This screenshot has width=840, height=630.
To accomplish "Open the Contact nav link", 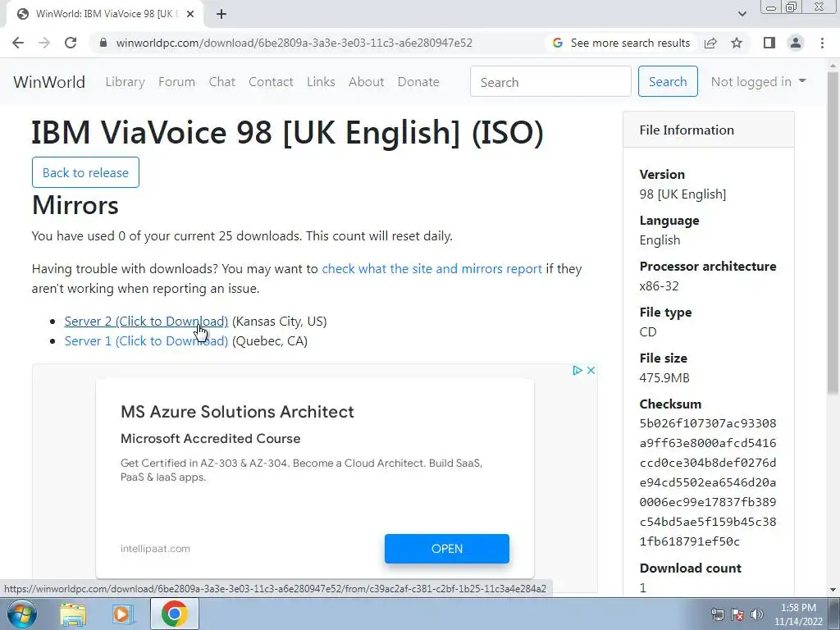I will pos(271,82).
